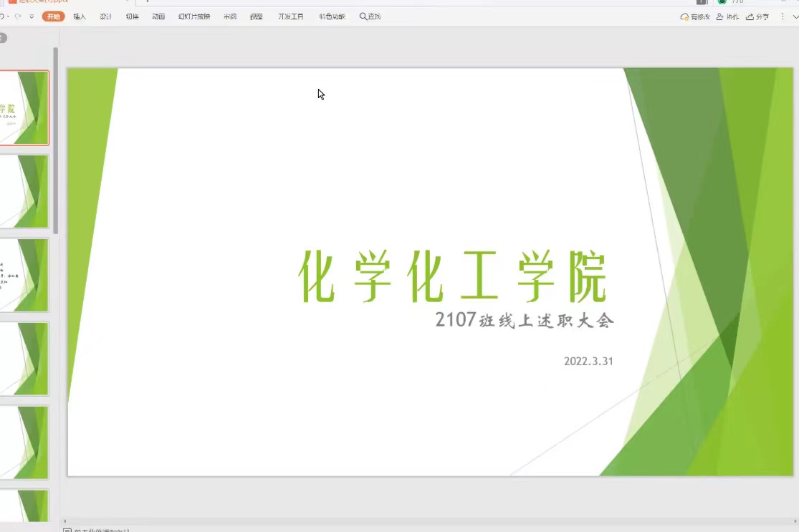Click the search magnifier 查找
799x532 pixels.
(x=370, y=16)
